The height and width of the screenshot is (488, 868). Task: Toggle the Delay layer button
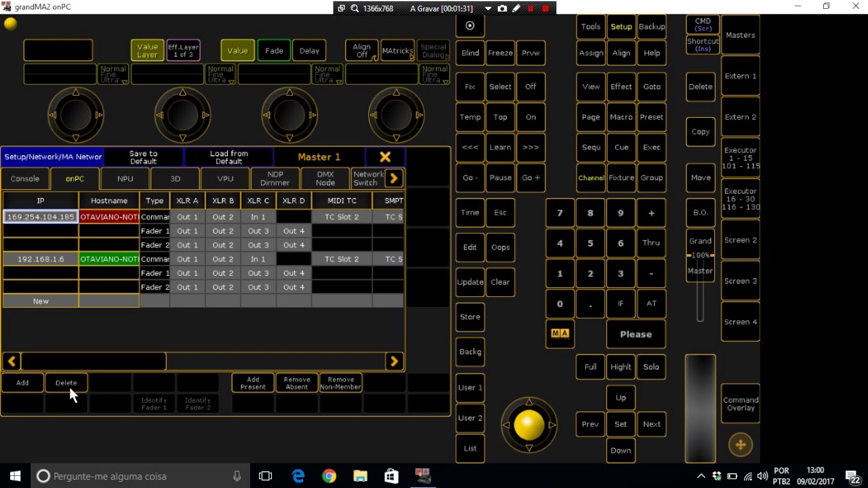coord(309,51)
